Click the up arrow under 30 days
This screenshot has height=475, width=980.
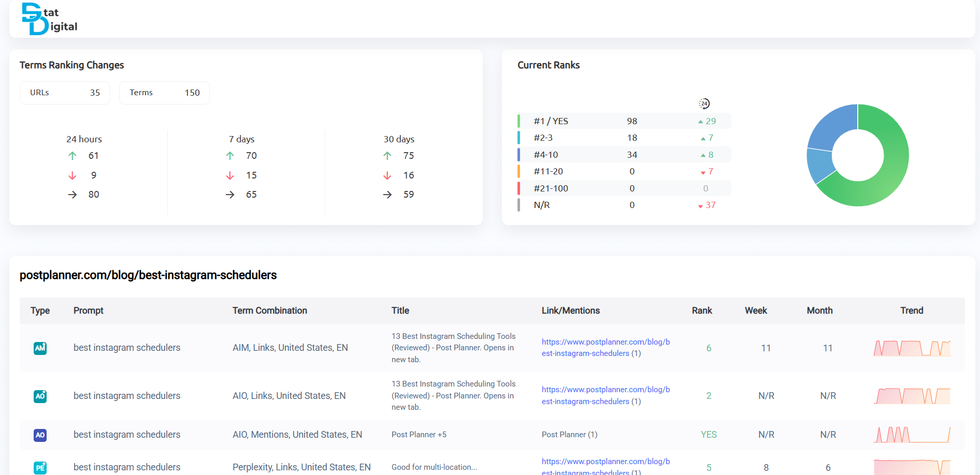click(387, 156)
